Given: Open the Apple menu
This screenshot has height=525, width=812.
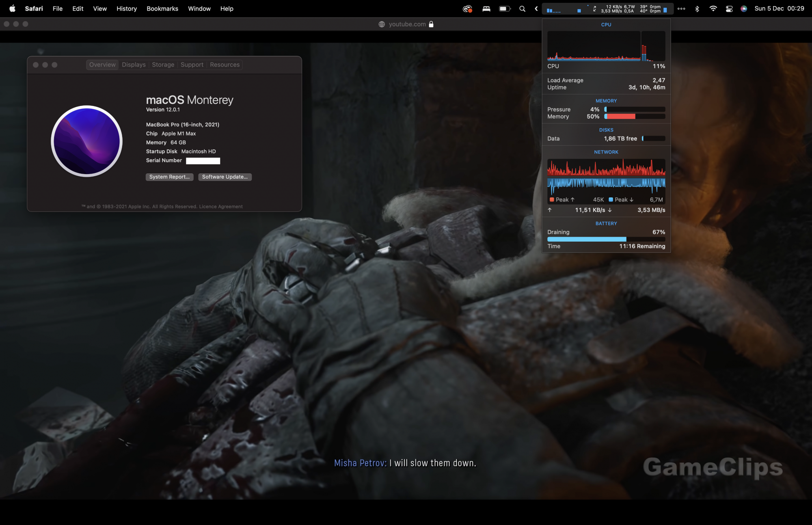Looking at the screenshot, I should [x=12, y=9].
